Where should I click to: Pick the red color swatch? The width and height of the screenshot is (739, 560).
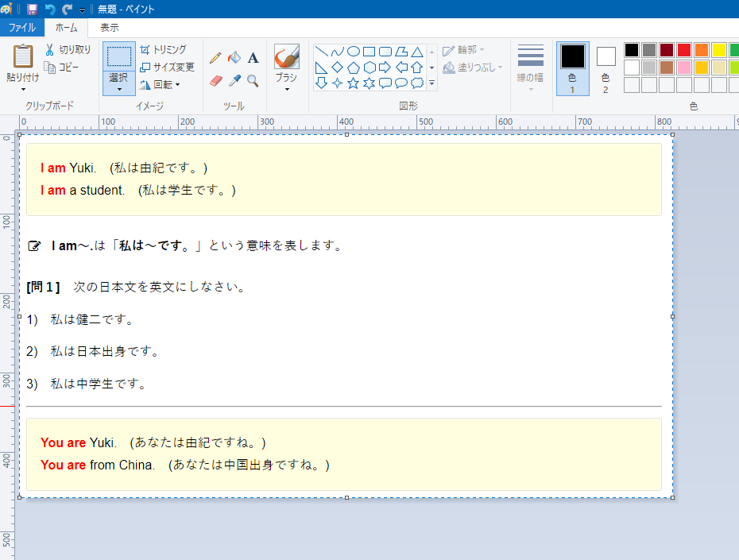[683, 50]
